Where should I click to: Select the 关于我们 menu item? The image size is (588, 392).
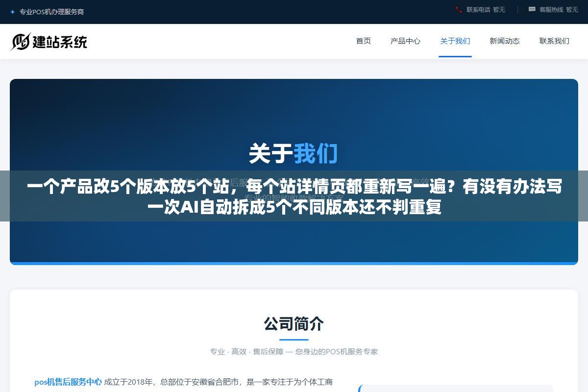pyautogui.click(x=455, y=41)
